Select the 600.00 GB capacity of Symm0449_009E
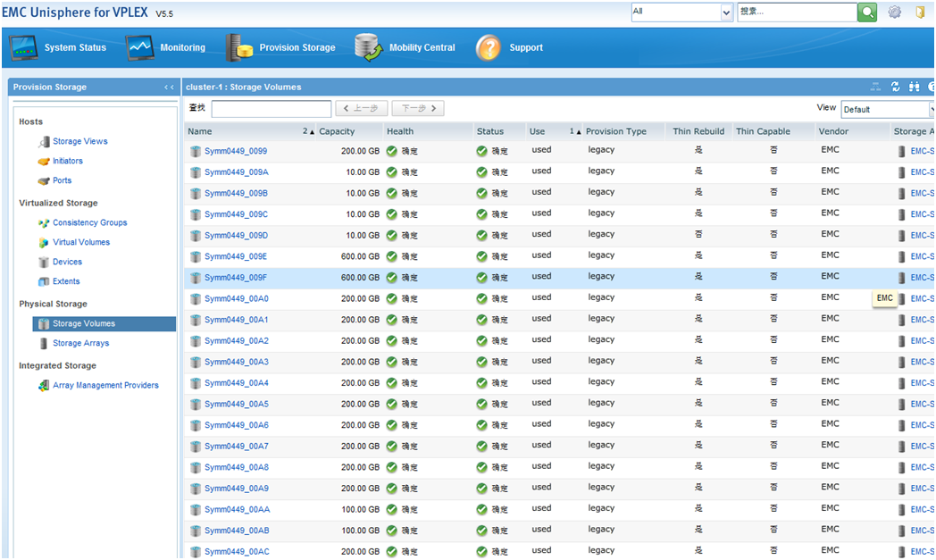This screenshot has height=560, width=936. 360,256
